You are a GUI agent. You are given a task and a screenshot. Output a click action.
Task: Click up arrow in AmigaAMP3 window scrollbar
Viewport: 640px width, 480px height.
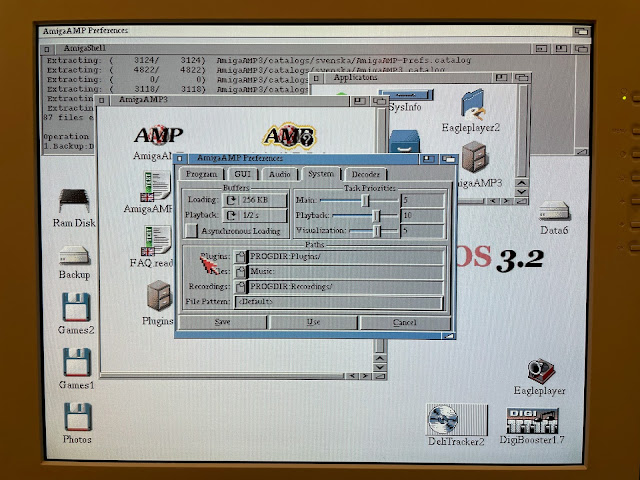[380, 358]
